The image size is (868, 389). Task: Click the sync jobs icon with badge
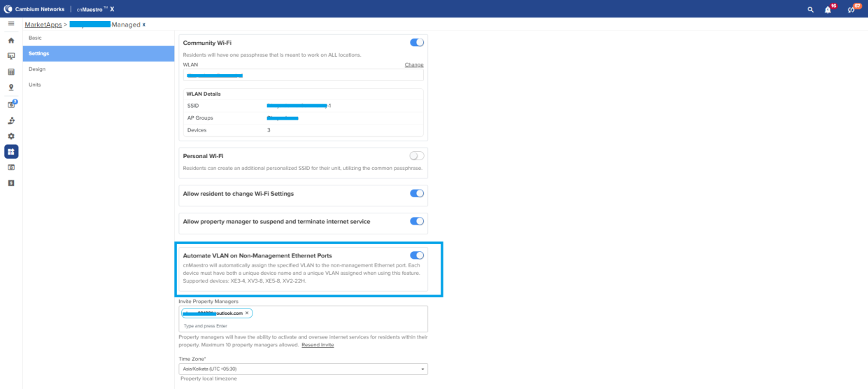point(851,9)
